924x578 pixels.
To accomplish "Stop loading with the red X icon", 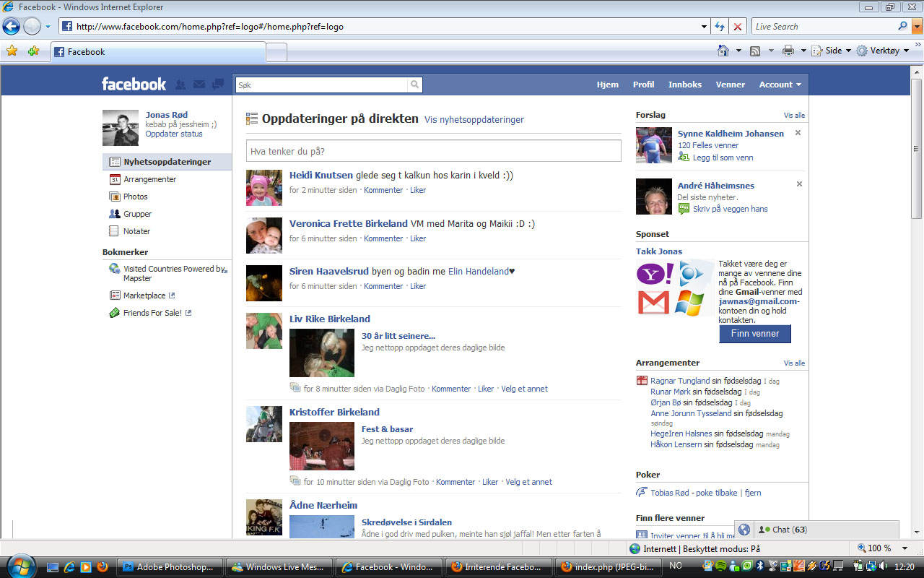I will point(737,27).
